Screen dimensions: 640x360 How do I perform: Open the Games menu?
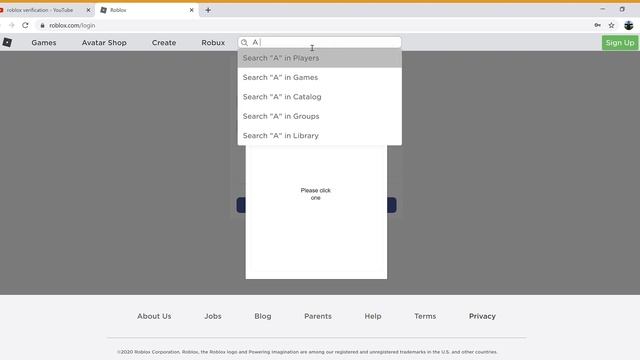(x=44, y=42)
